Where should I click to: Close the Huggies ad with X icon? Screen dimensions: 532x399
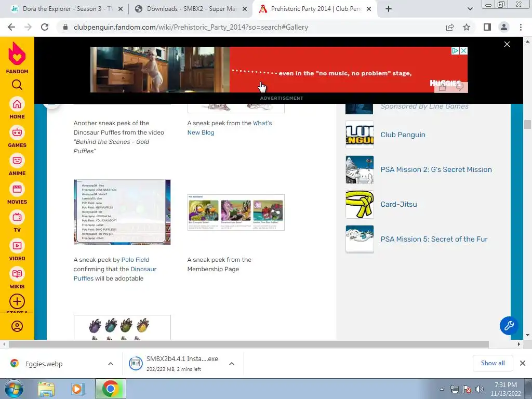click(463, 50)
